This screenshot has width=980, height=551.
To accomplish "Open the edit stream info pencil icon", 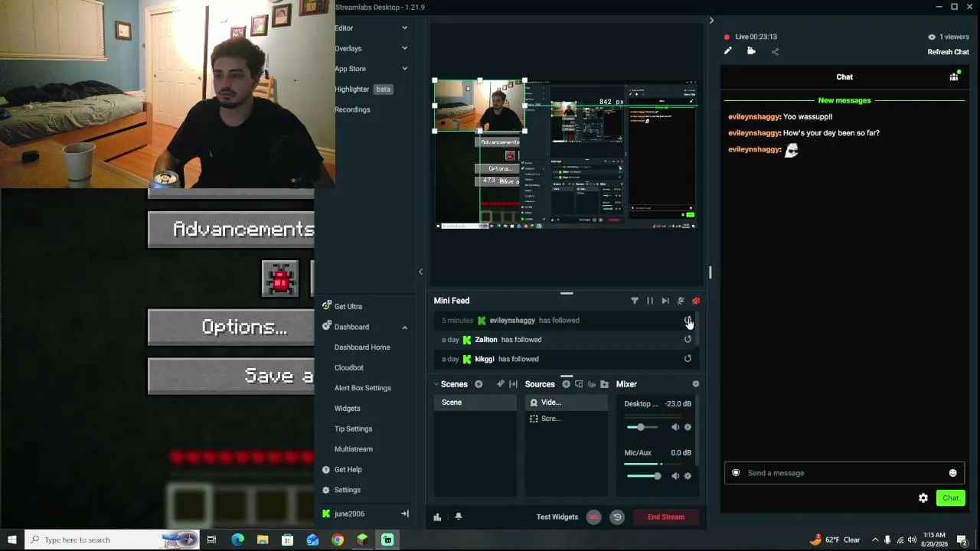I will (x=728, y=51).
